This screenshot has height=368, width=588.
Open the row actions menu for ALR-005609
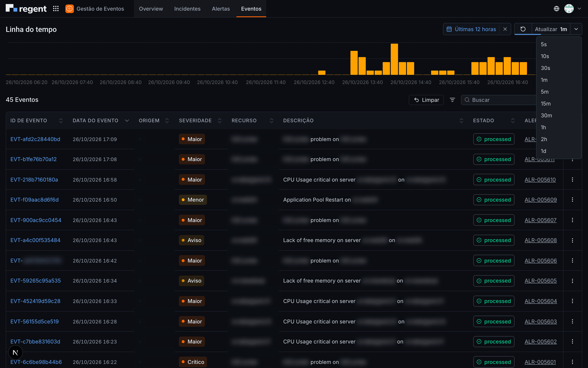[x=572, y=200]
